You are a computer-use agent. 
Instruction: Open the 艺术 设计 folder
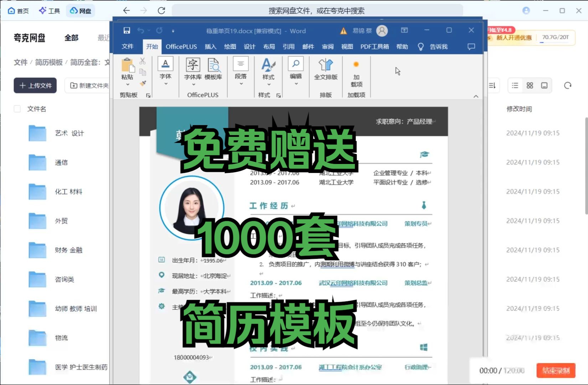(69, 133)
